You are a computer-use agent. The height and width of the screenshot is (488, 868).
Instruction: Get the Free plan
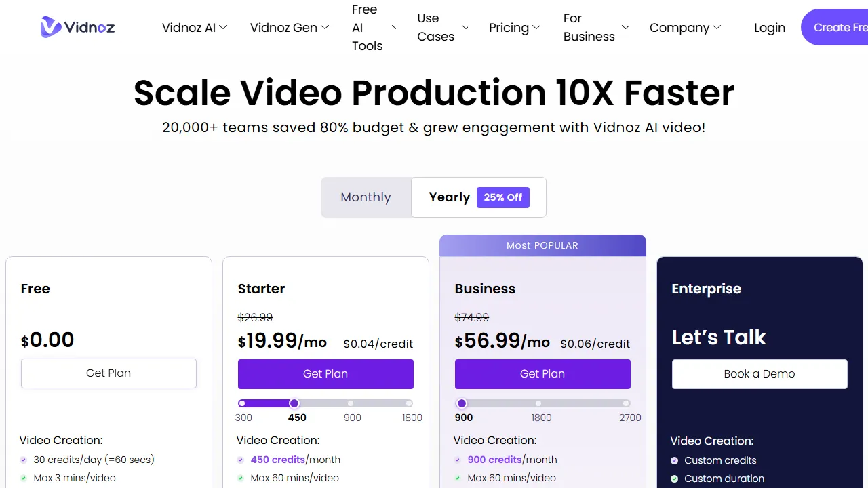108,373
